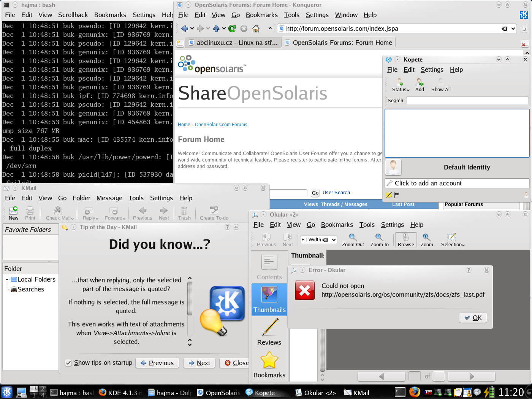
Task: Focus Kopete's Search input field
Action: click(467, 101)
